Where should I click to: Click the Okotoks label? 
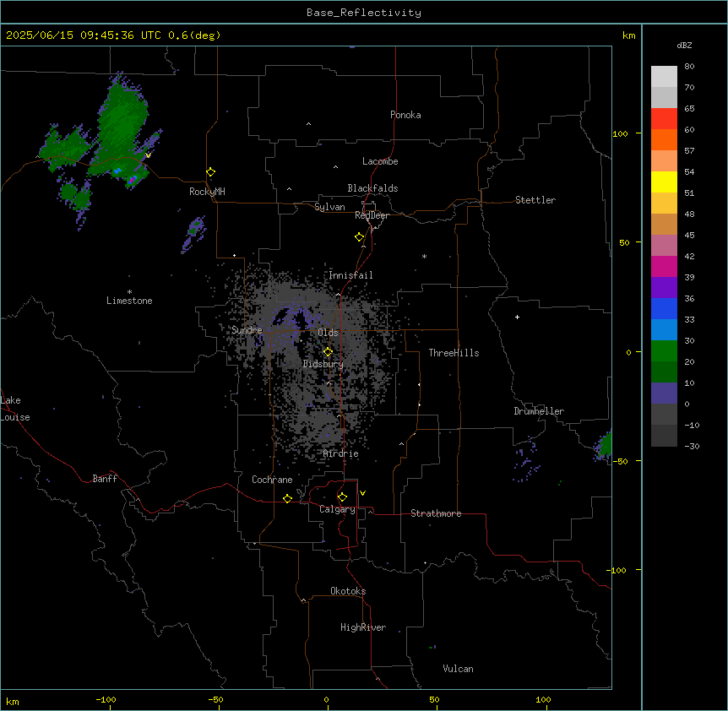348,591
